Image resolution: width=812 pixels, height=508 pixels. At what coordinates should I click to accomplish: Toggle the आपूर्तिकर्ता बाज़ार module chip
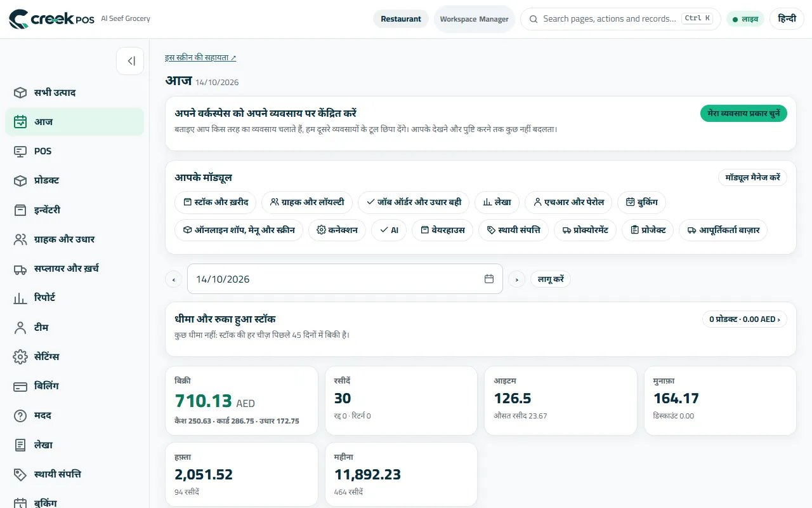(x=723, y=230)
